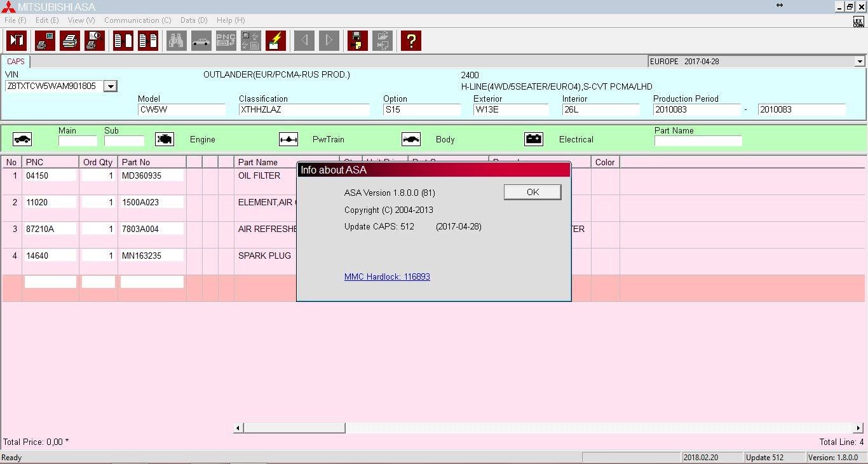Click the Option field S15
The height and width of the screenshot is (464, 868).
point(421,109)
